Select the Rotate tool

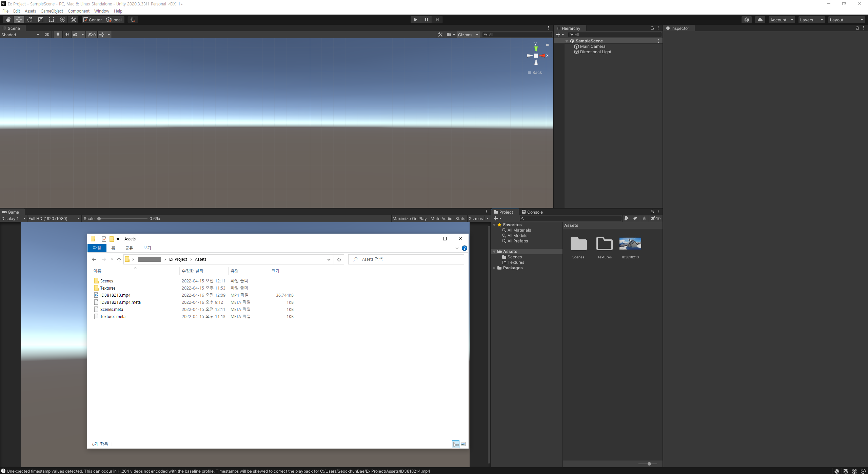tap(30, 20)
